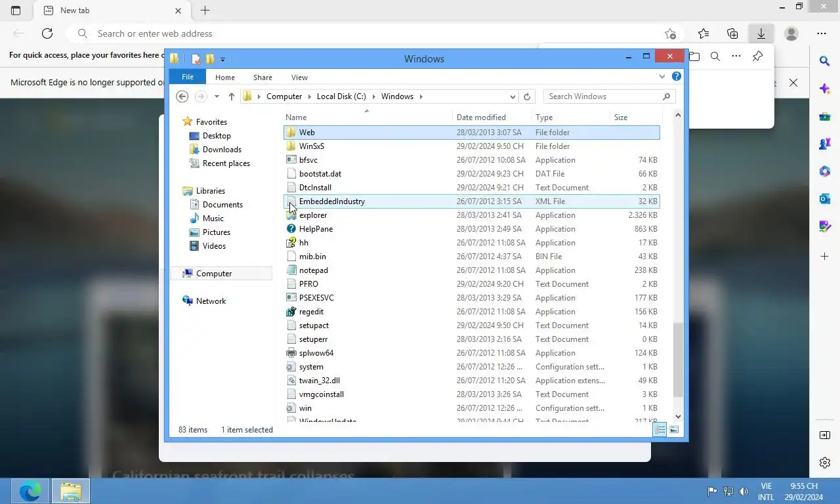Open Edge from the Windows taskbar

pyautogui.click(x=30, y=491)
